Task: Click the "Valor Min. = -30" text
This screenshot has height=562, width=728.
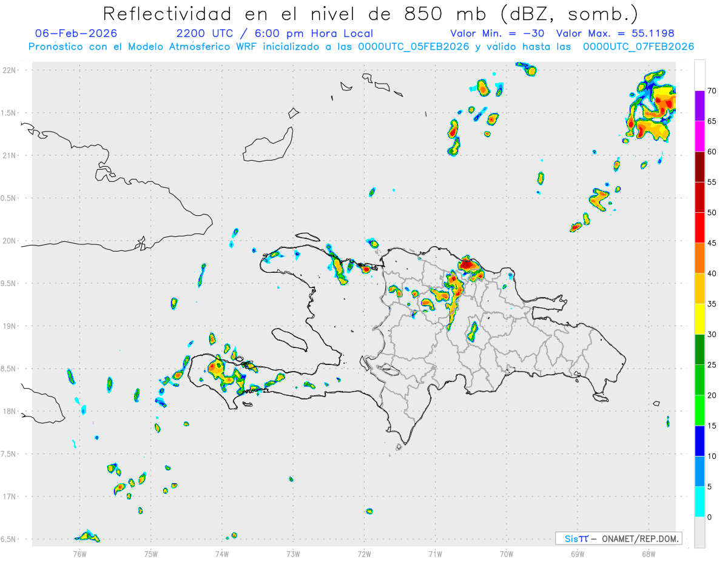Action: pos(499,33)
